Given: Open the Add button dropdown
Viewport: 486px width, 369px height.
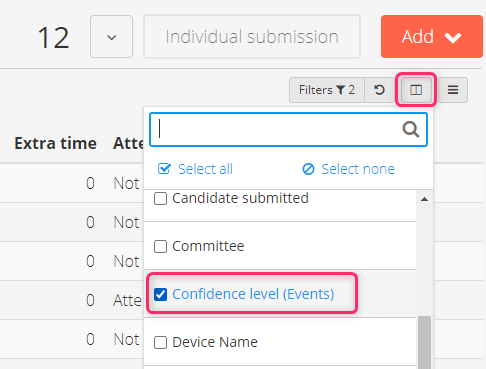Looking at the screenshot, I should [x=432, y=37].
